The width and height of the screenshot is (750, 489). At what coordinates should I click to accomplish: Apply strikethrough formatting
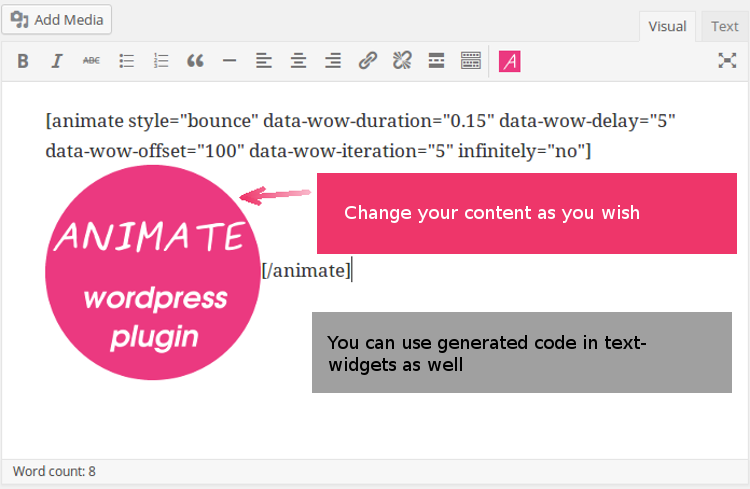pos(91,61)
